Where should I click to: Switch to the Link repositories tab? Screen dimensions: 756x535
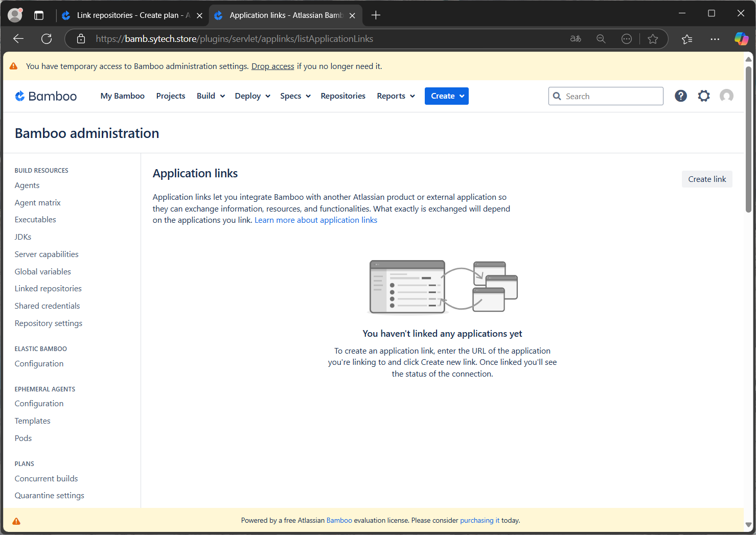[x=132, y=15]
